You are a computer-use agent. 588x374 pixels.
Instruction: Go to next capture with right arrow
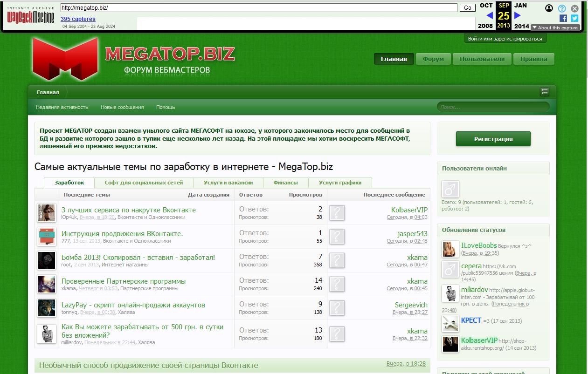point(517,15)
